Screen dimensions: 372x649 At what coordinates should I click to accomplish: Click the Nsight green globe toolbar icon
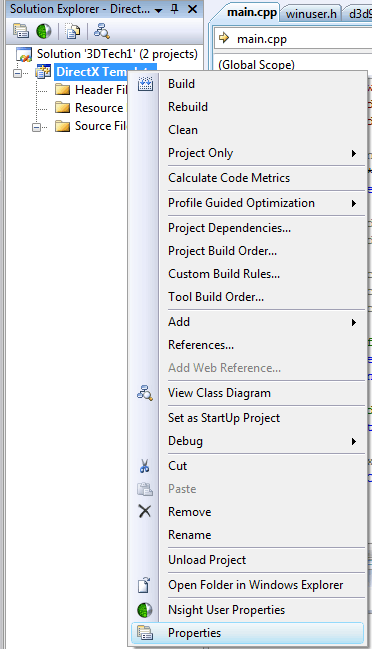[x=44, y=31]
